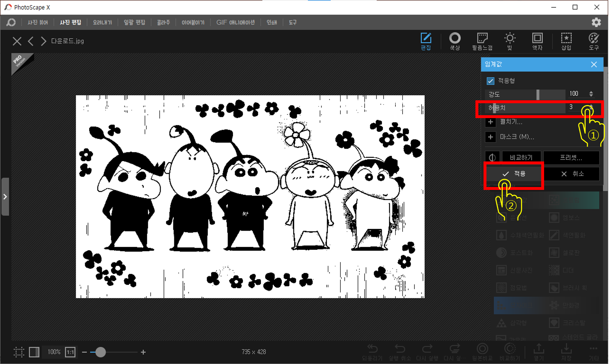Switch to the GIF 애니메이션 tab

point(235,22)
